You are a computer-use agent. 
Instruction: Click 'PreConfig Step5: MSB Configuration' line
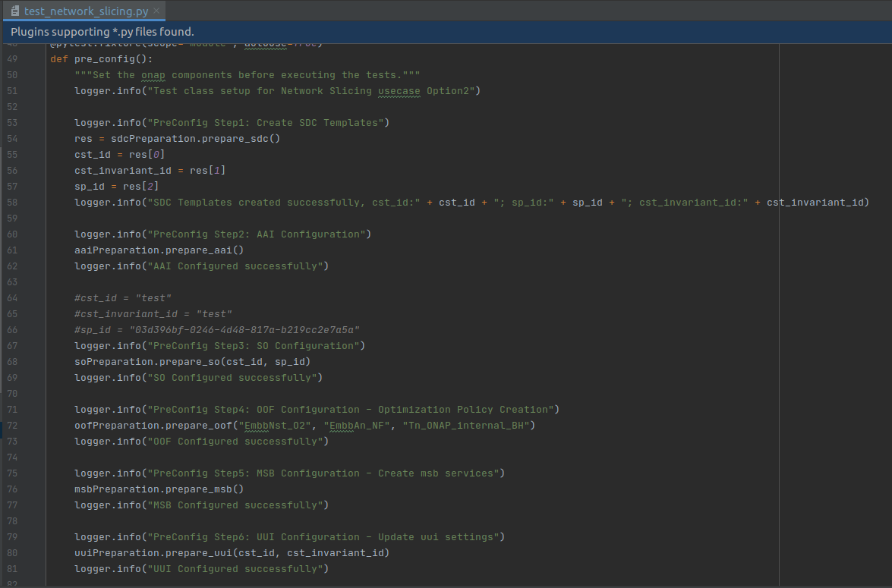coord(289,473)
